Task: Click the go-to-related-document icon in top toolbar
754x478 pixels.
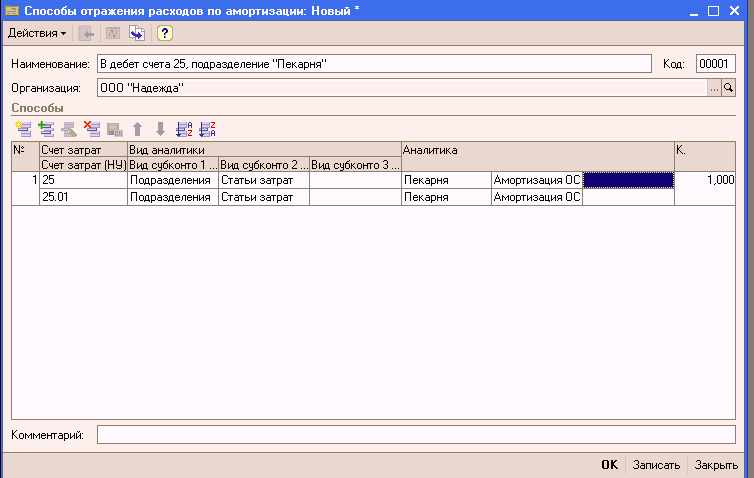Action: tap(136, 33)
